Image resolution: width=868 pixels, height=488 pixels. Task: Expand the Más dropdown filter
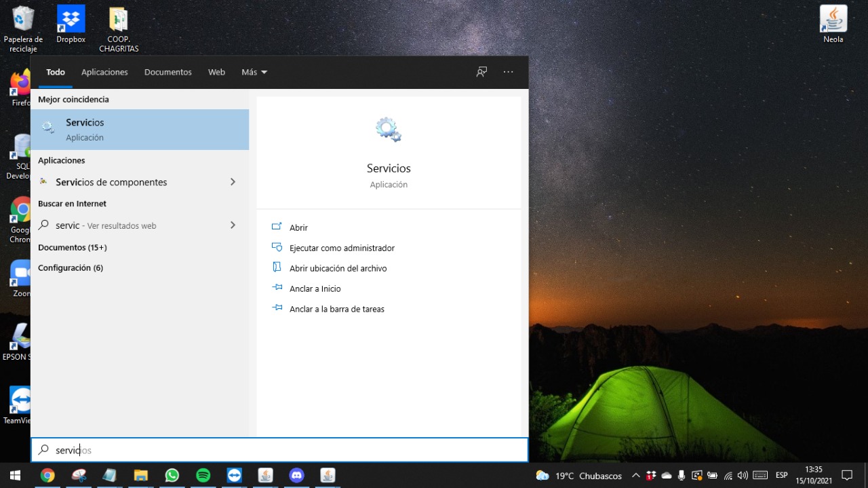tap(254, 72)
